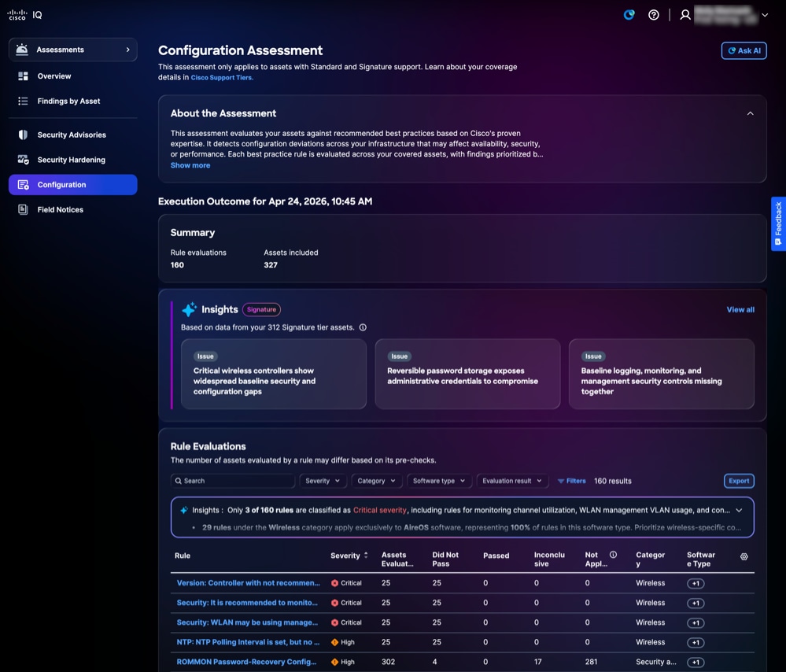Click the Critical severity icon in Version row
786x672 pixels.
pyautogui.click(x=334, y=583)
